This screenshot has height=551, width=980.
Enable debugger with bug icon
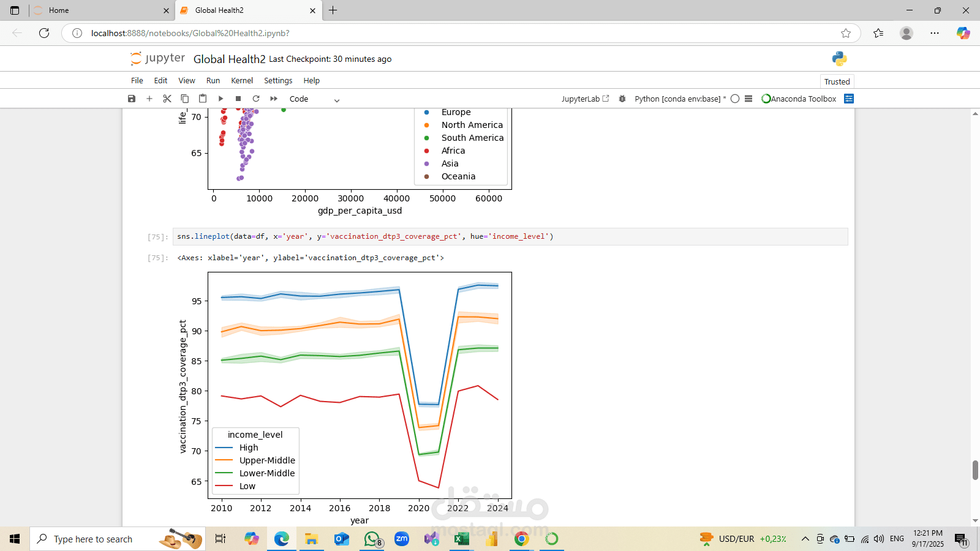[x=622, y=99]
